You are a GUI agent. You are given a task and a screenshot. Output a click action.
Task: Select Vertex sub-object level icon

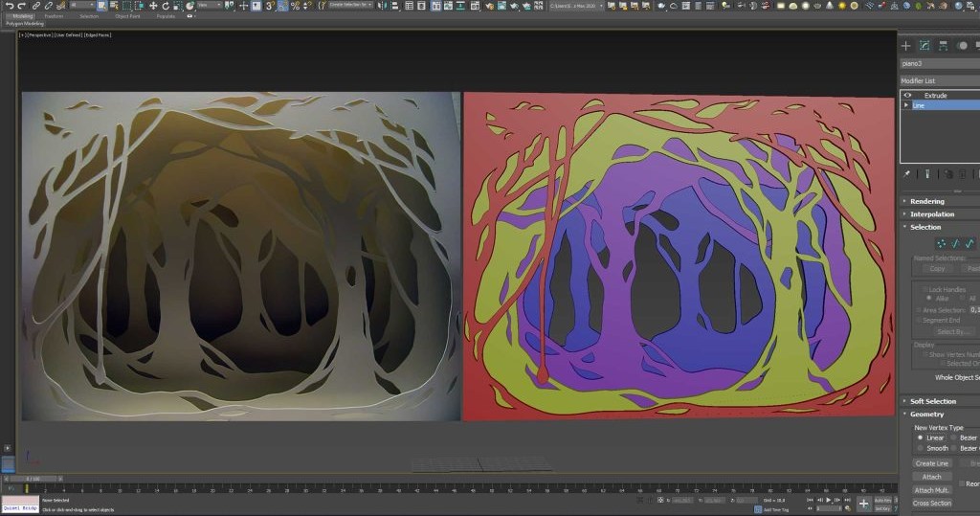[x=942, y=243]
